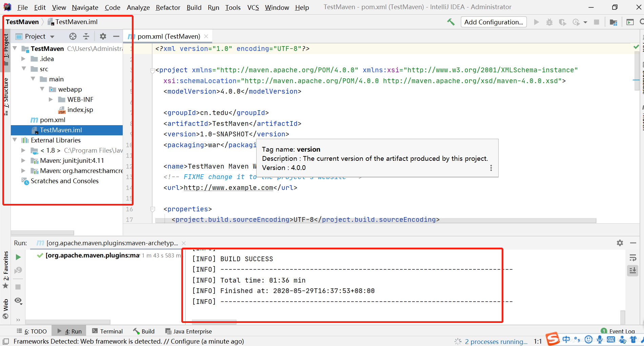Open the Event Log
Viewport: 644px width, 346px height.
coord(618,331)
